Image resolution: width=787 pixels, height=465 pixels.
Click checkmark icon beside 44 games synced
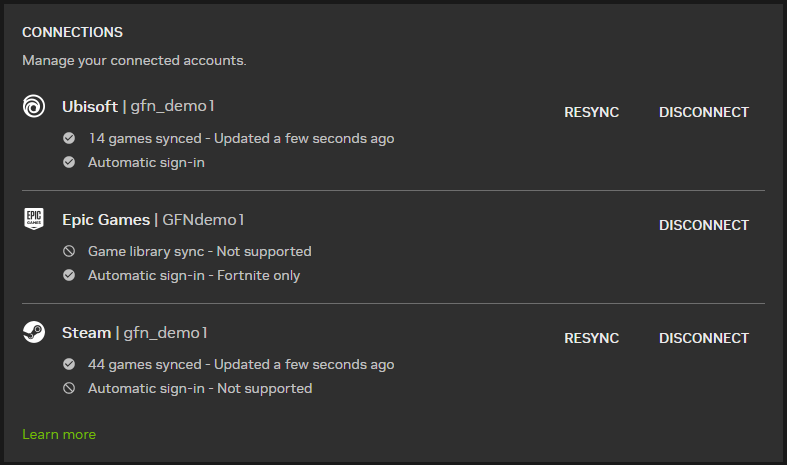click(x=69, y=364)
